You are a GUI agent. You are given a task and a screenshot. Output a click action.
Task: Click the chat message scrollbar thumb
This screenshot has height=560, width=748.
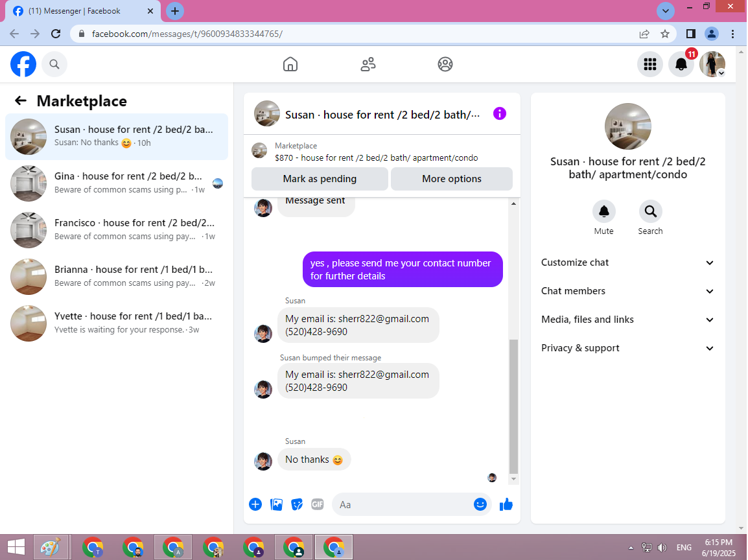click(513, 406)
